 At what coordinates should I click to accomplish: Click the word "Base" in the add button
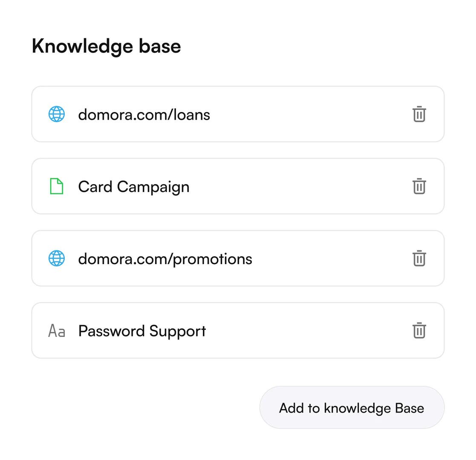(410, 408)
